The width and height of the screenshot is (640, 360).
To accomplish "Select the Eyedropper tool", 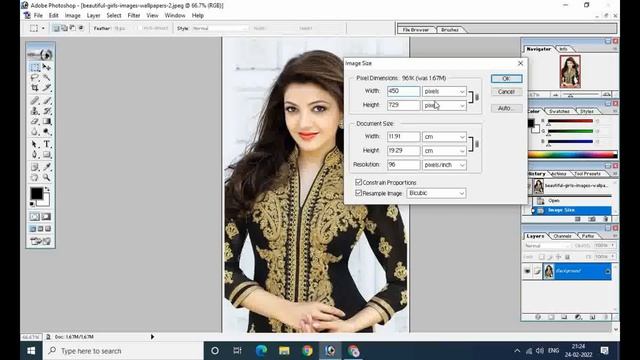I will [47, 167].
